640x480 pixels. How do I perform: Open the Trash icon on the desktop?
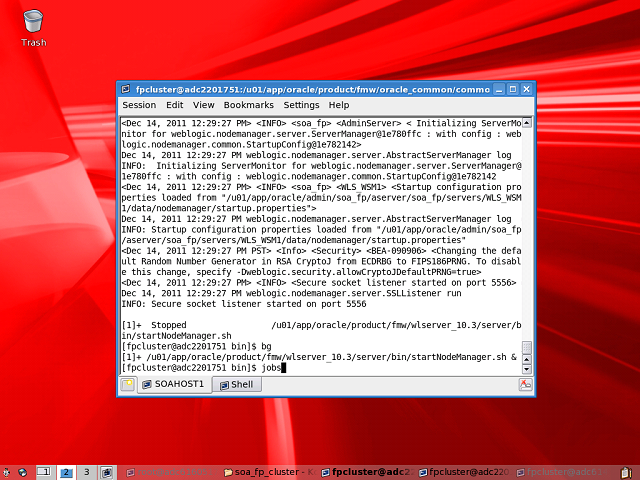(x=33, y=28)
